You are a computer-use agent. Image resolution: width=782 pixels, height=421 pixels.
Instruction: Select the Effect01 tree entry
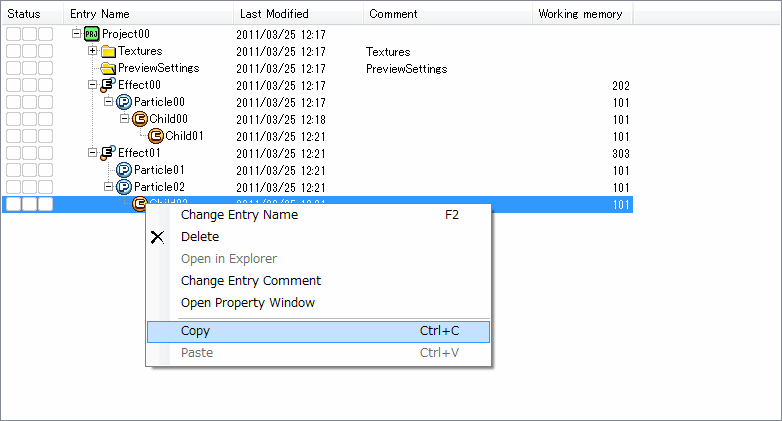pos(139,153)
